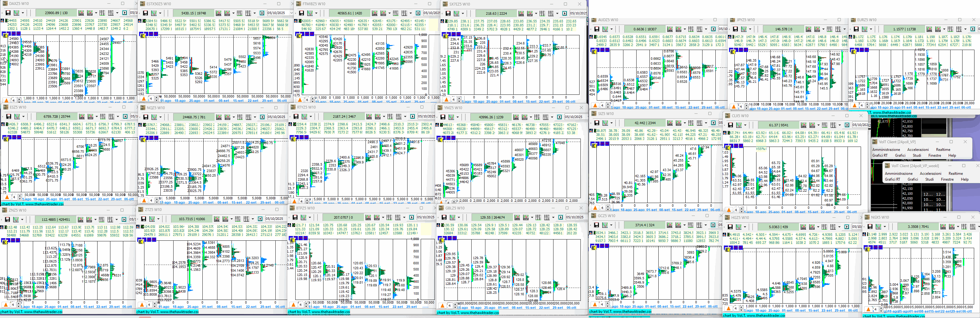980x318 pixels.
Task: Click the hand icon beside ZTZ5 data rows
Action: pyautogui.click(x=137, y=227)
